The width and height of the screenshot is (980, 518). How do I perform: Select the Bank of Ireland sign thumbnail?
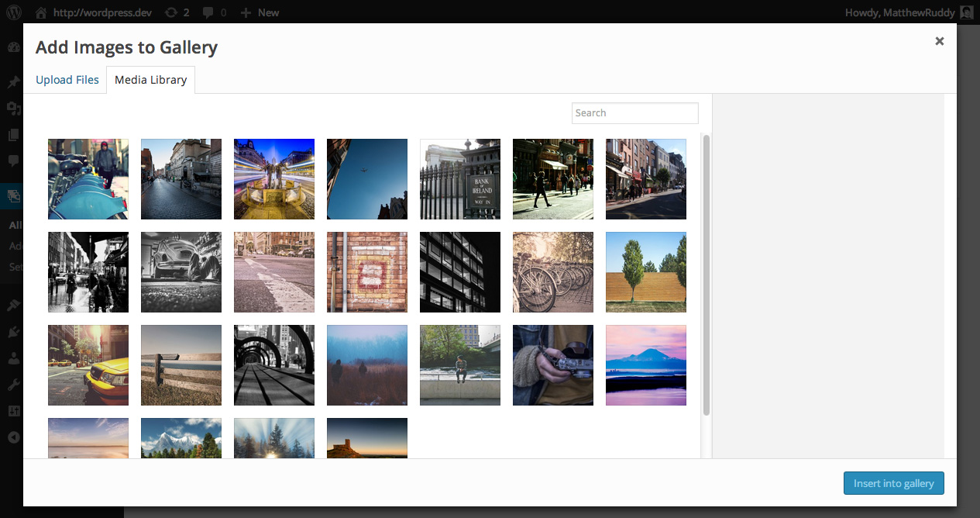tap(460, 179)
